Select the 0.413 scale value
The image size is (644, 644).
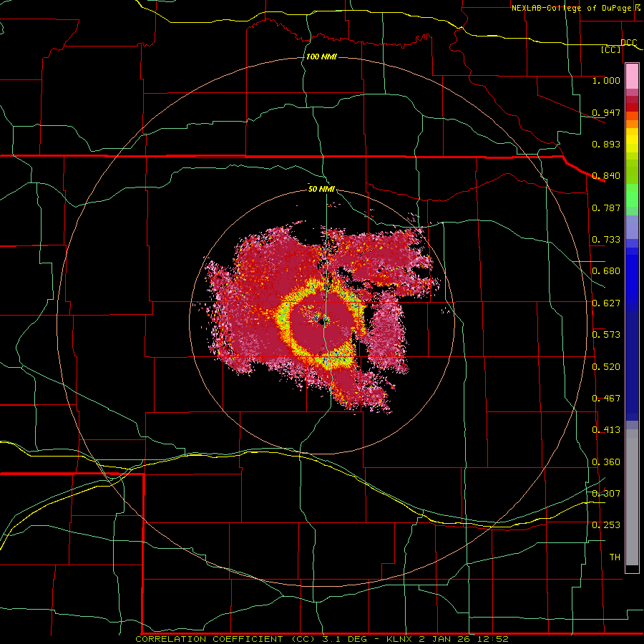pos(606,430)
